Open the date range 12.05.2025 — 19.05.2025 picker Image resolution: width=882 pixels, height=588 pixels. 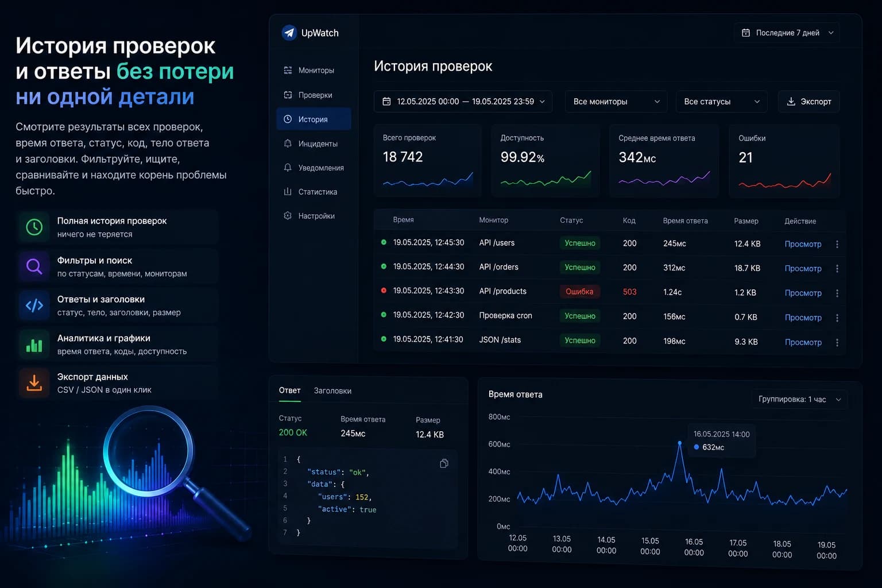[x=463, y=102]
